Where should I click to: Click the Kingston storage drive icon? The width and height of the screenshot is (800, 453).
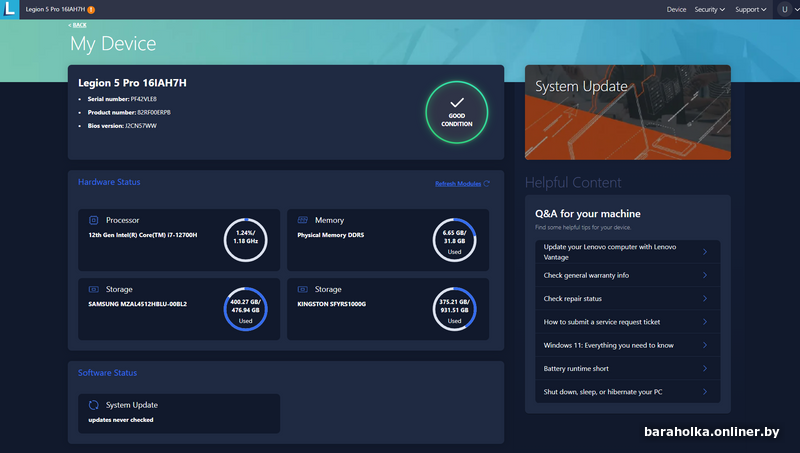pyautogui.click(x=303, y=289)
